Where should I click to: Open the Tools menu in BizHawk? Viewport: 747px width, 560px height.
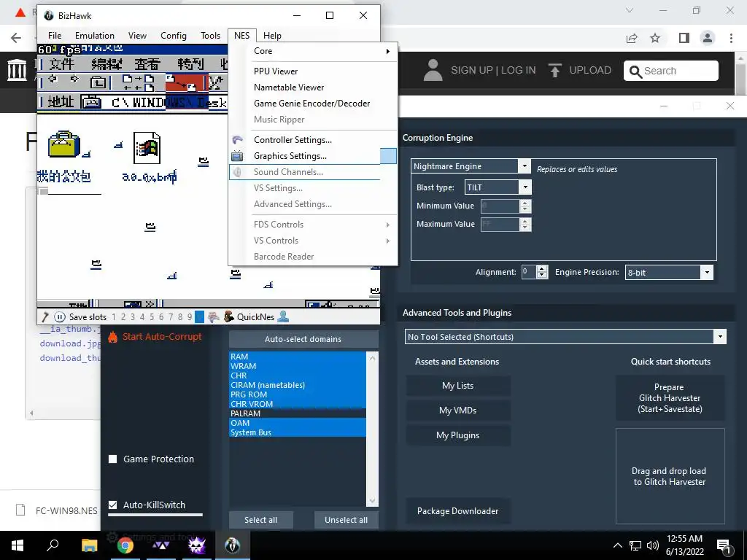[x=210, y=36]
